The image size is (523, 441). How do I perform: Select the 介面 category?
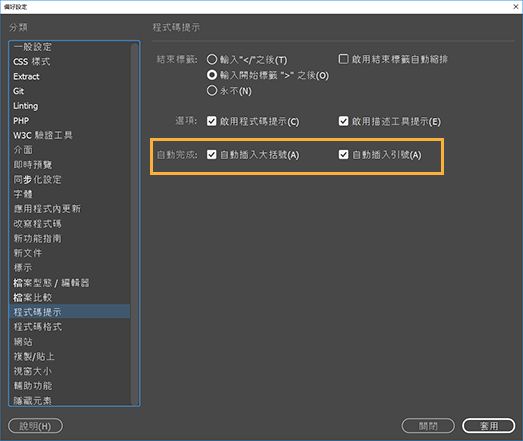click(x=70, y=150)
